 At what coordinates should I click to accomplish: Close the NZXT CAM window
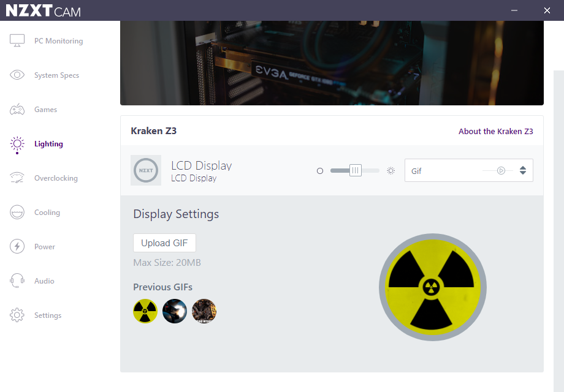[547, 10]
